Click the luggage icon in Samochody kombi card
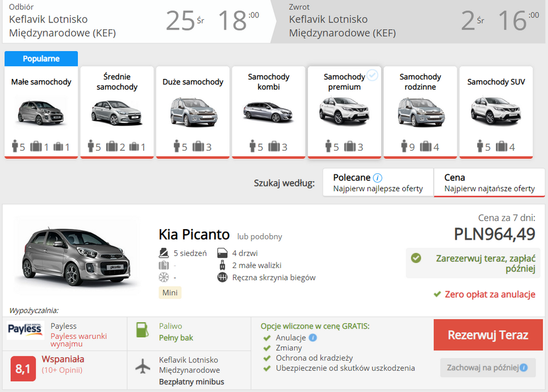This screenshot has width=548, height=392. pyautogui.click(x=274, y=146)
